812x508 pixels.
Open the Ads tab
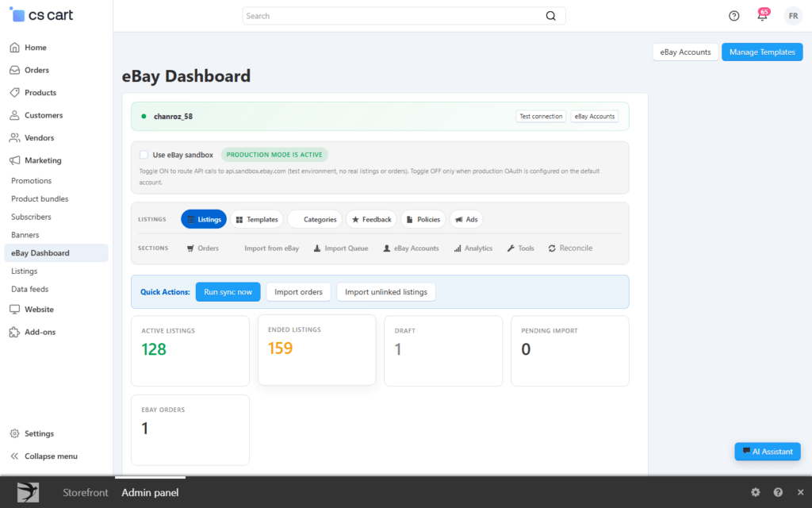pos(466,219)
